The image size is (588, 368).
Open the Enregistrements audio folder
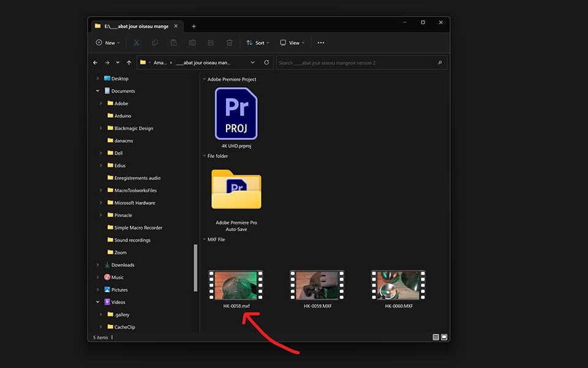(x=137, y=178)
